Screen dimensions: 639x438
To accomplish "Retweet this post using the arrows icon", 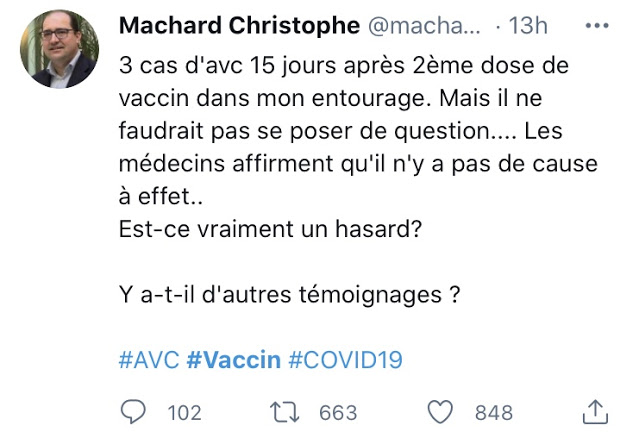I will pyautogui.click(x=288, y=412).
